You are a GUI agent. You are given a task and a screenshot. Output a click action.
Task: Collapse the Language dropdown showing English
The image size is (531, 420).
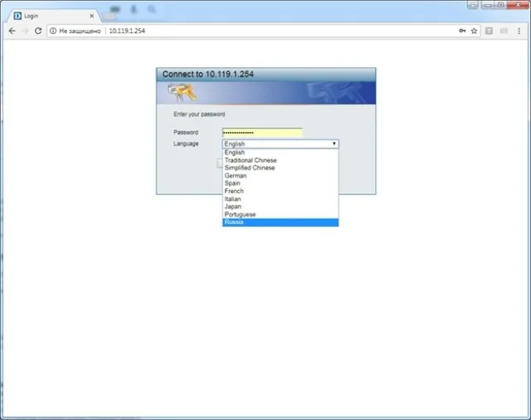pyautogui.click(x=280, y=144)
